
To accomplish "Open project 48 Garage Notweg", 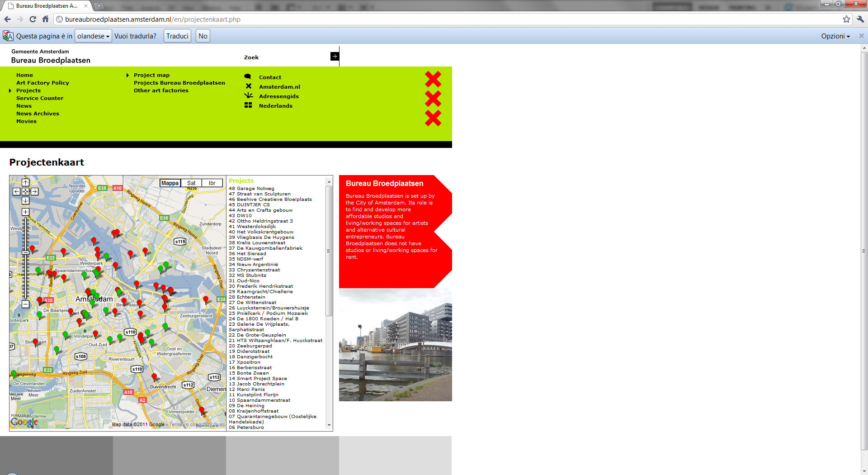I will [x=251, y=189].
